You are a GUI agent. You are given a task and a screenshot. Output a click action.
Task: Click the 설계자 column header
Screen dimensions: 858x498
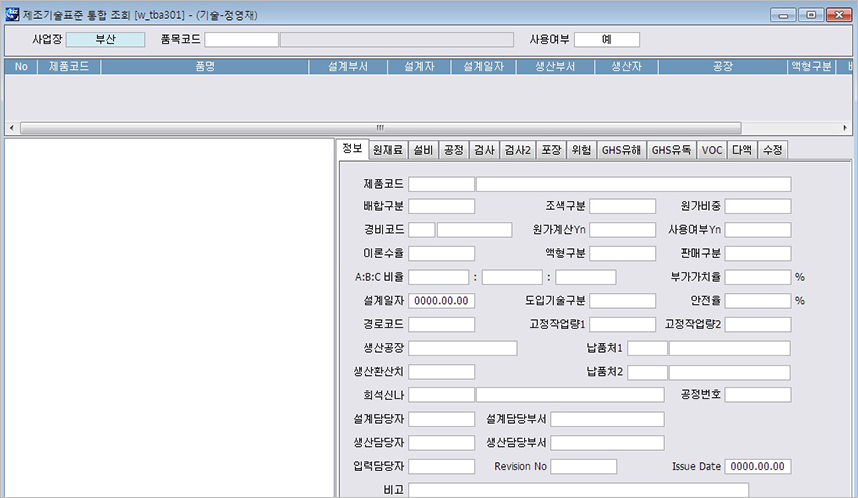(x=419, y=66)
